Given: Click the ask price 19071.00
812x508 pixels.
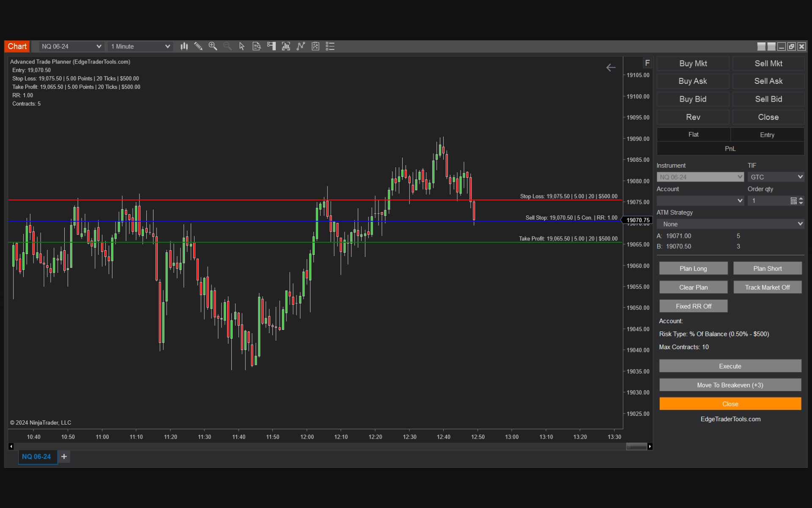Looking at the screenshot, I should (678, 236).
